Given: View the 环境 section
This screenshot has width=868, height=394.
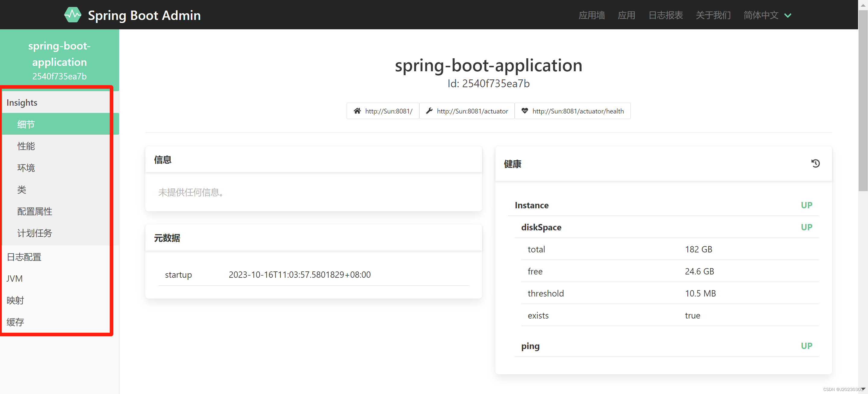Looking at the screenshot, I should tap(26, 168).
